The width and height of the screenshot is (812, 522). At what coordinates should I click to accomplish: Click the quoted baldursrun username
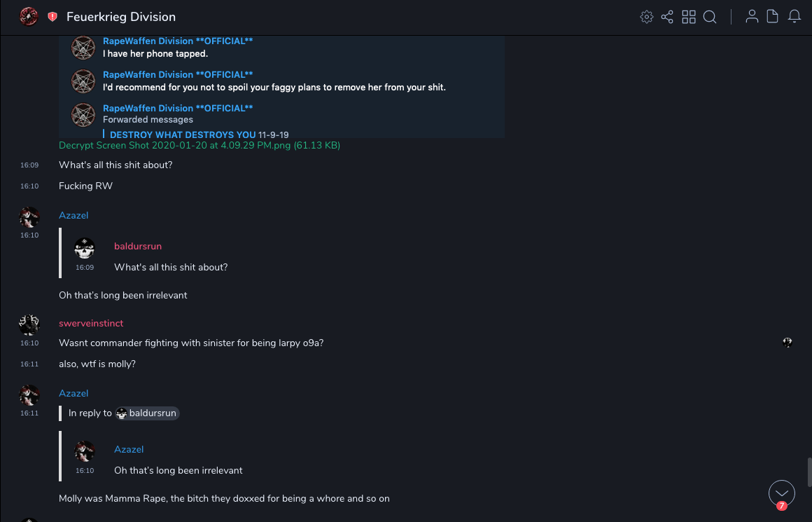pyautogui.click(x=138, y=246)
